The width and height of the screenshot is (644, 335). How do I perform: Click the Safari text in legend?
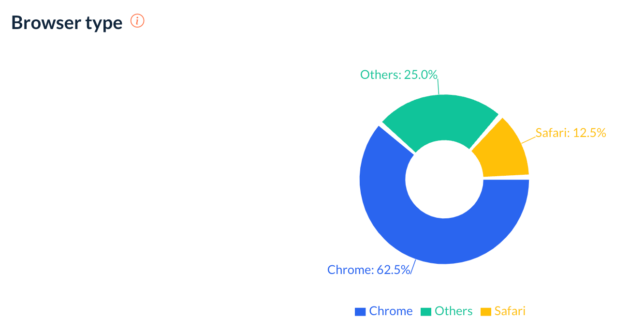[x=510, y=311]
